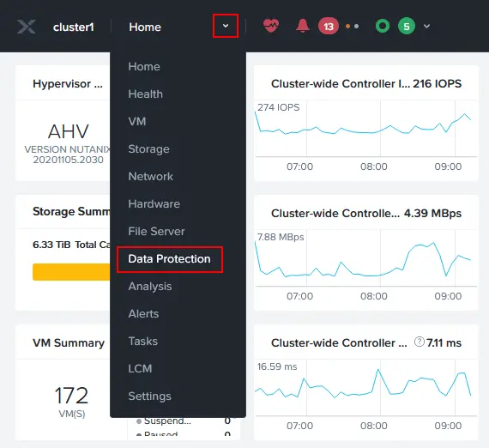The height and width of the screenshot is (448, 489).
Task: Click the green 5 tasks badge
Action: (407, 27)
